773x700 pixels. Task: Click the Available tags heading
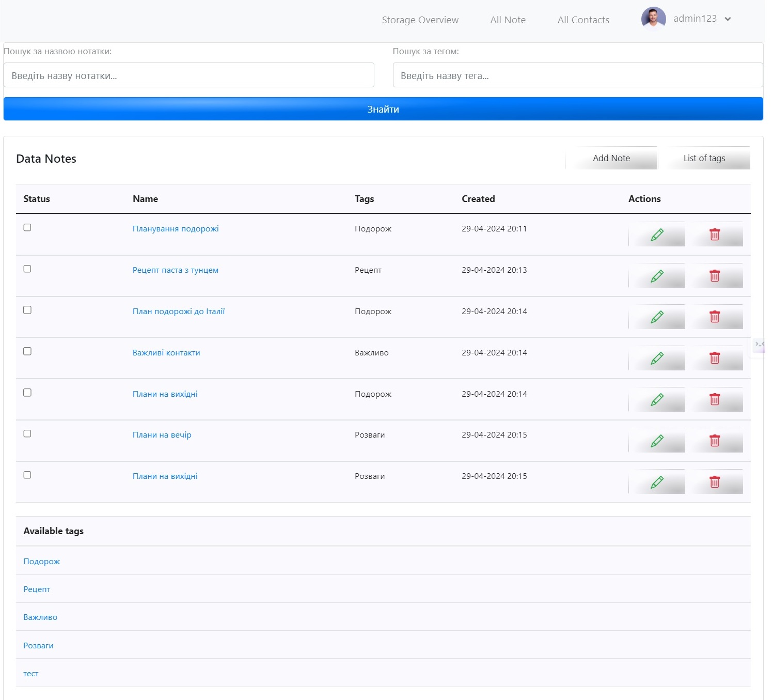pos(53,531)
